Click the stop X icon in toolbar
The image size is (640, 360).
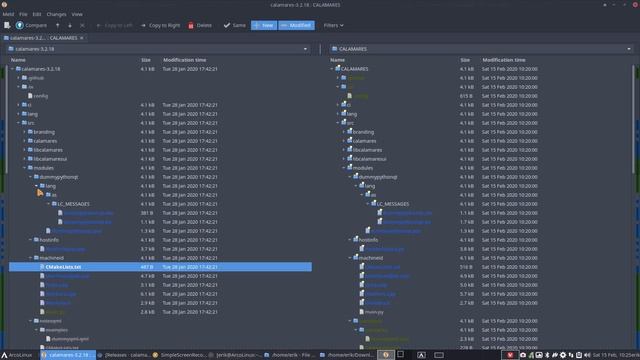point(82,25)
